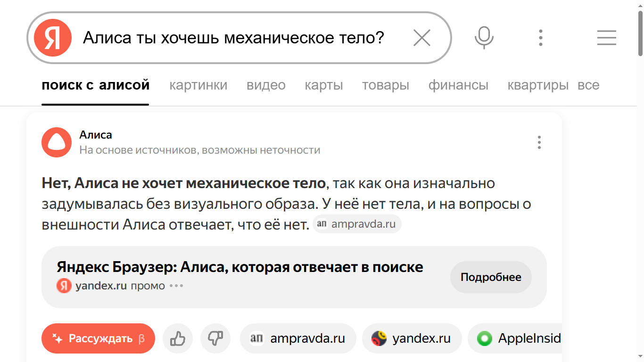The height and width of the screenshot is (362, 644).
Task: Open 'Яндекс Браузер: Алиса' promo title
Action: tap(240, 267)
